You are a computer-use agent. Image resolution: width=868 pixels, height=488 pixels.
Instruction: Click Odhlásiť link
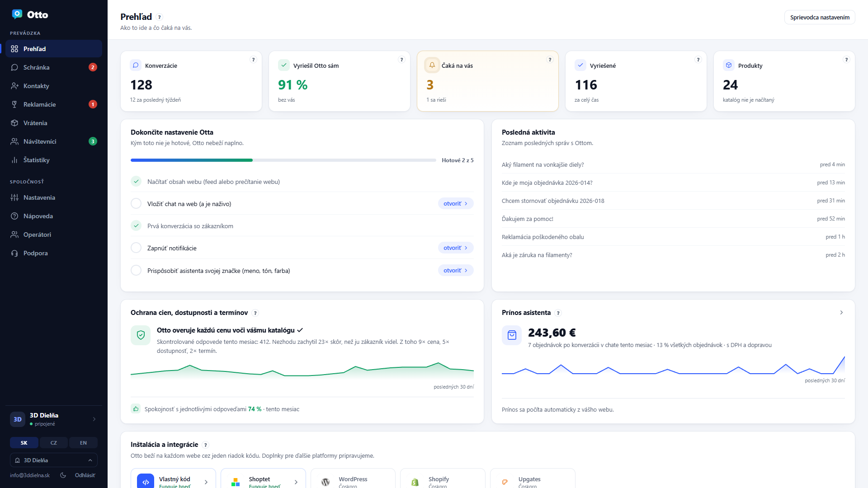pos(85,475)
